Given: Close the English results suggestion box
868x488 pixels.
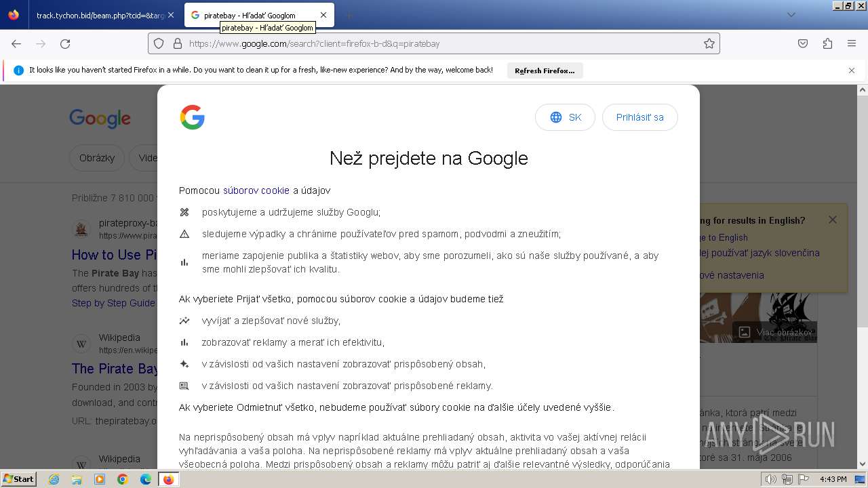Looking at the screenshot, I should (833, 220).
